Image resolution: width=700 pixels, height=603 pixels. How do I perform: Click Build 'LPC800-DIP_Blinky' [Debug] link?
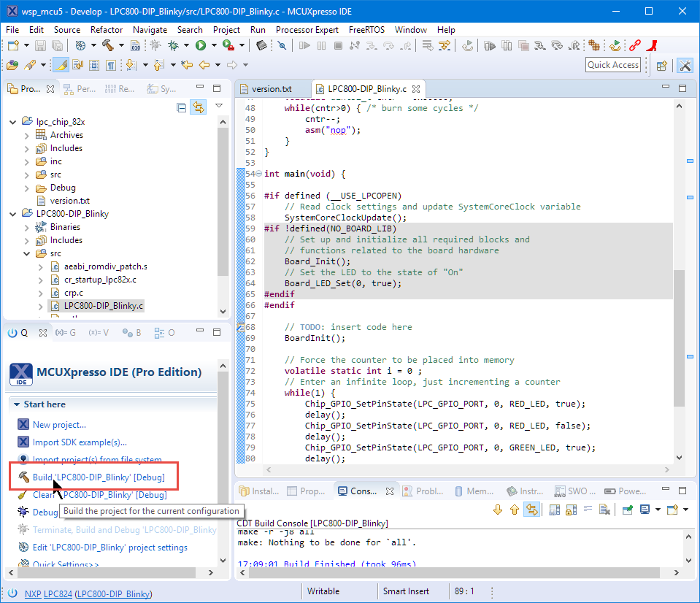(x=98, y=477)
